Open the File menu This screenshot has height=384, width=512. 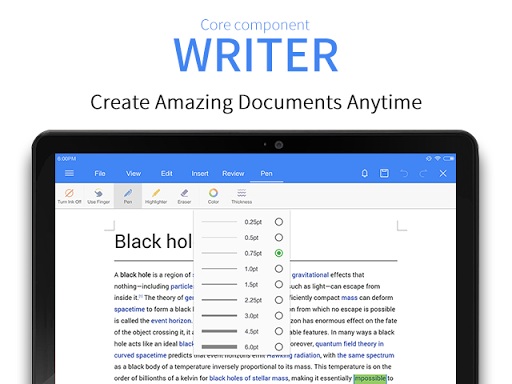pos(100,173)
